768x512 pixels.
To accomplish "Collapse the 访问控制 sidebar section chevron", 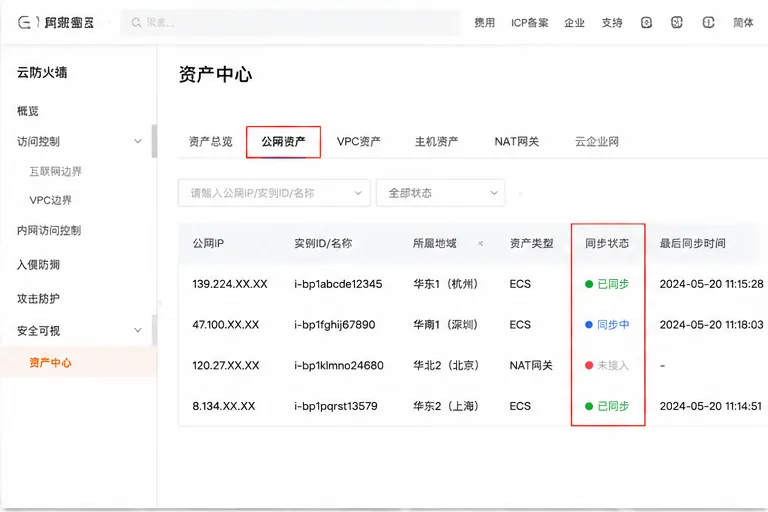I will 138,141.
